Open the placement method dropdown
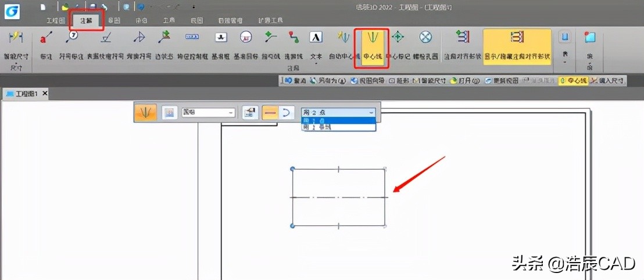 tap(338, 112)
